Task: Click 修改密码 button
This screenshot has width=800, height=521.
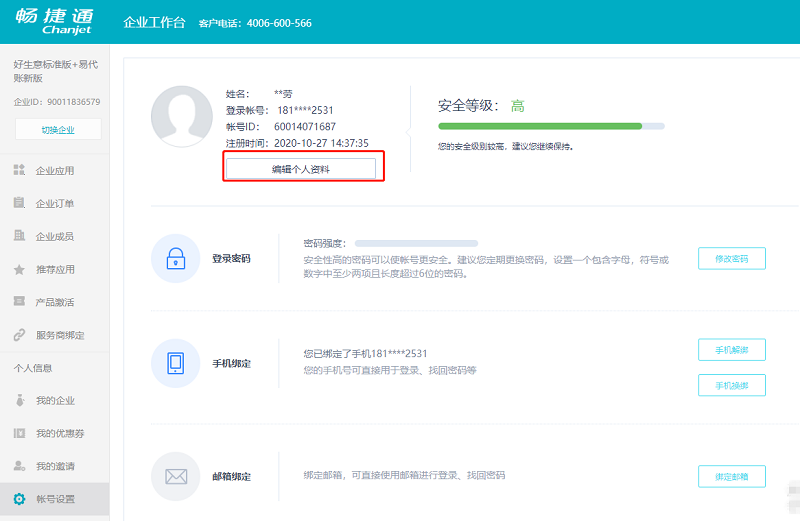Action: [732, 258]
